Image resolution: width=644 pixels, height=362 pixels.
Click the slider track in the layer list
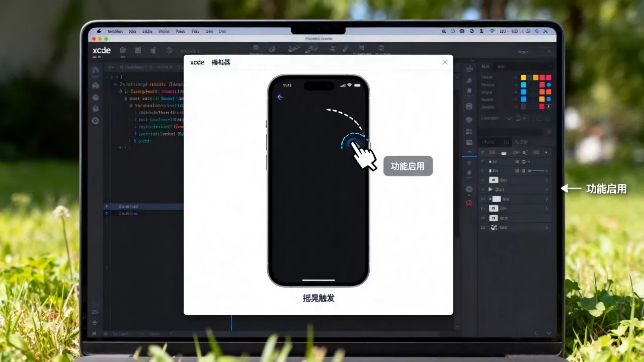pos(538,171)
